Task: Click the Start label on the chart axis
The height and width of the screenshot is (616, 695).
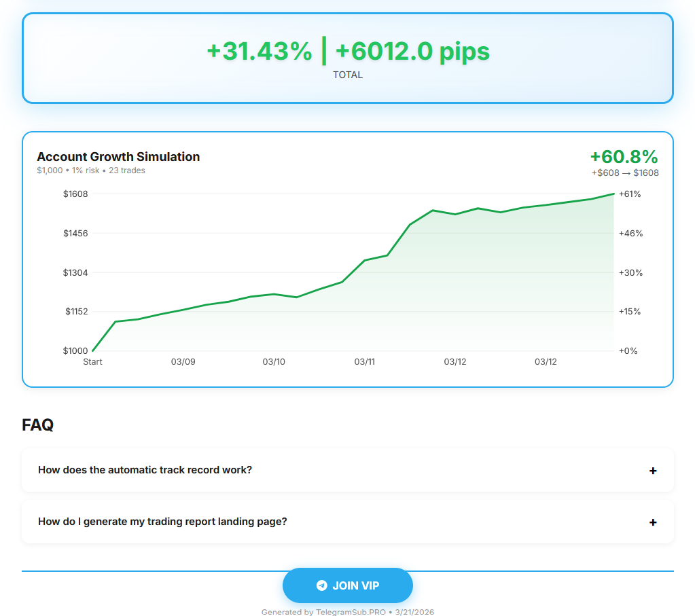Action: (x=92, y=362)
